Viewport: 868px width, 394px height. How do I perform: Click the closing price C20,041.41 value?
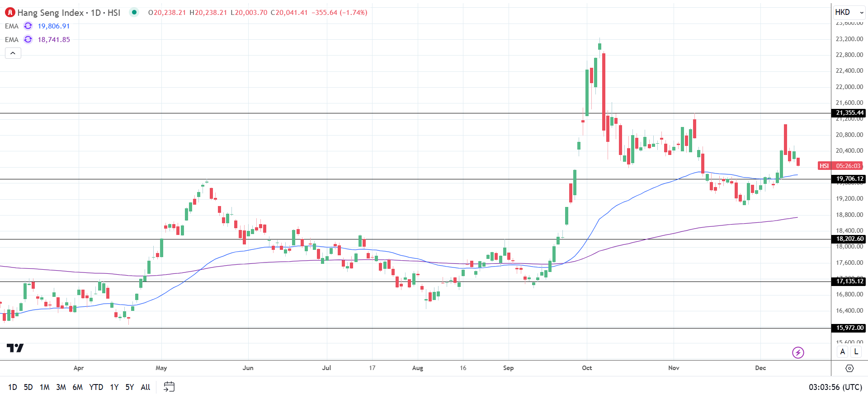[x=289, y=13]
